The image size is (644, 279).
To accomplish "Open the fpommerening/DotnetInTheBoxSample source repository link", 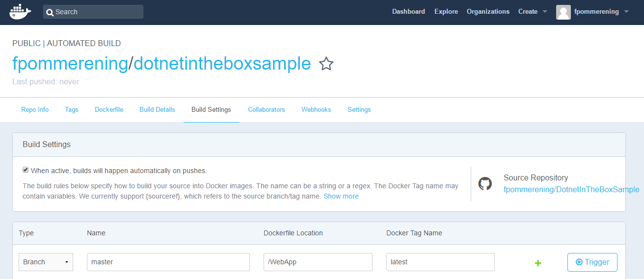I will 571,189.
